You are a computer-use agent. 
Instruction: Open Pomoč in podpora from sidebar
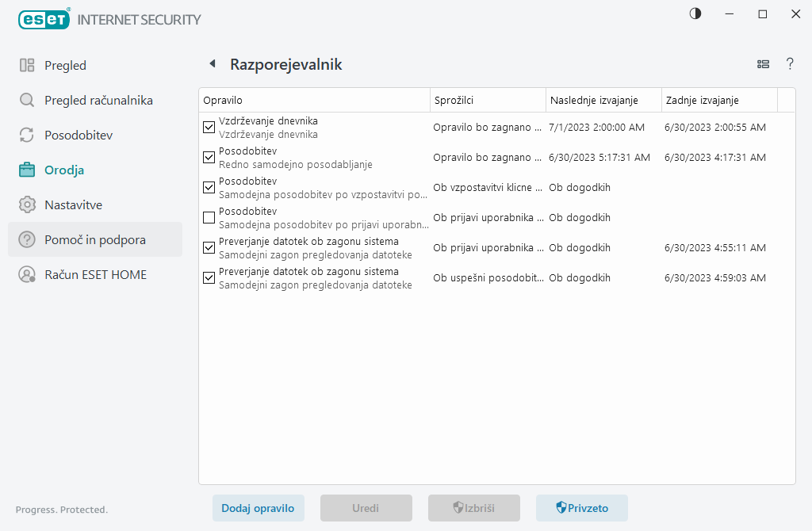(x=94, y=239)
